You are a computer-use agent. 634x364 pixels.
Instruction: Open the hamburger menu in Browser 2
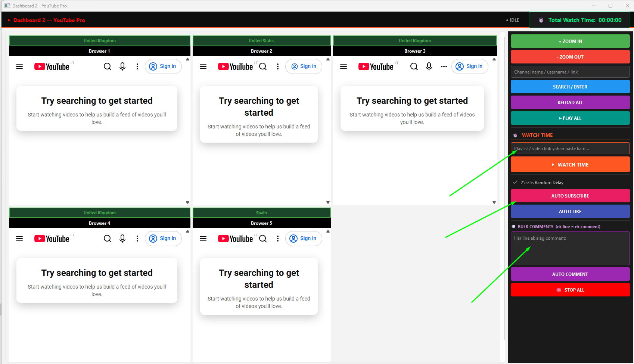click(203, 66)
